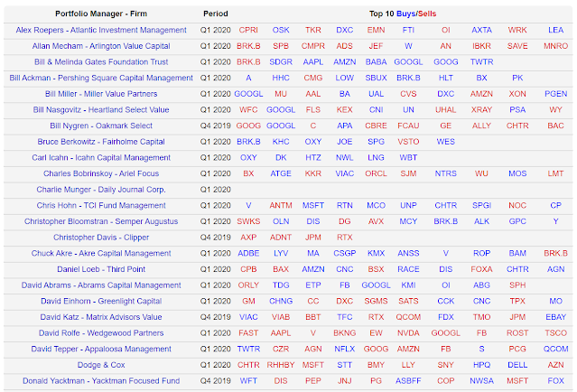Select Q4 2019 in Bill Nygren row
The image size is (577, 392).
point(215,126)
